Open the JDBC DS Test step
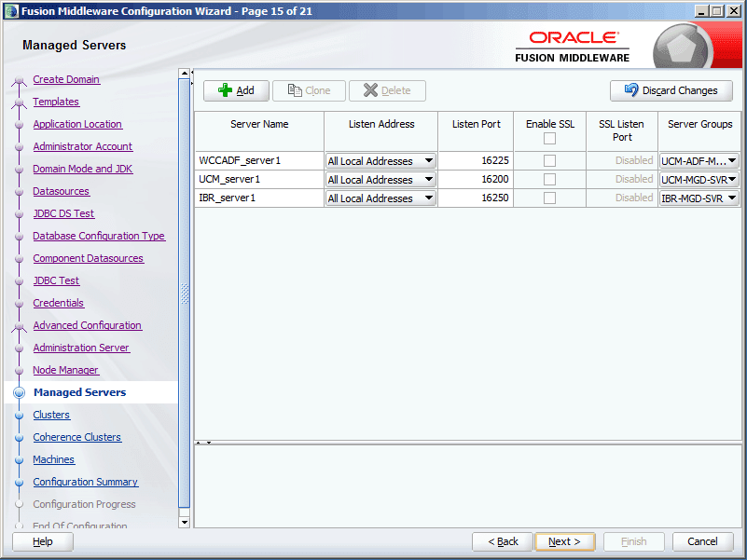747x560 pixels. [63, 213]
